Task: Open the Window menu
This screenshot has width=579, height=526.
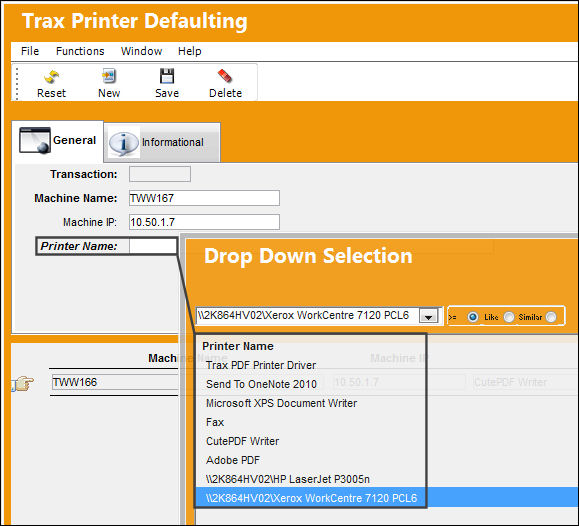Action: point(141,51)
